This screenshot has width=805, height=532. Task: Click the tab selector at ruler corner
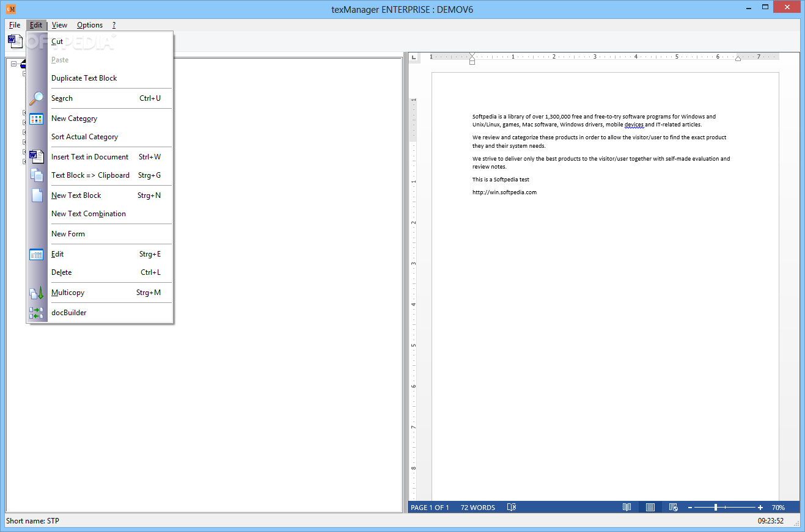click(413, 57)
